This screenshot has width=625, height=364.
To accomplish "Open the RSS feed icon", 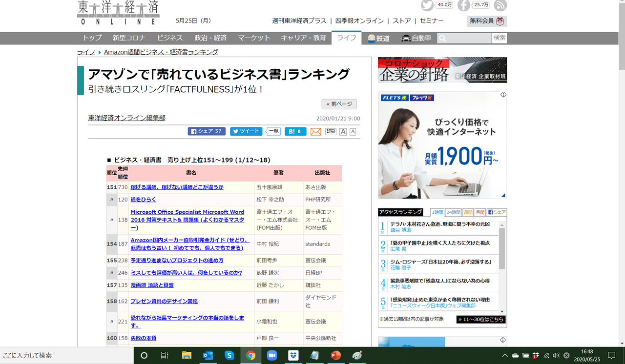I will [x=500, y=5].
